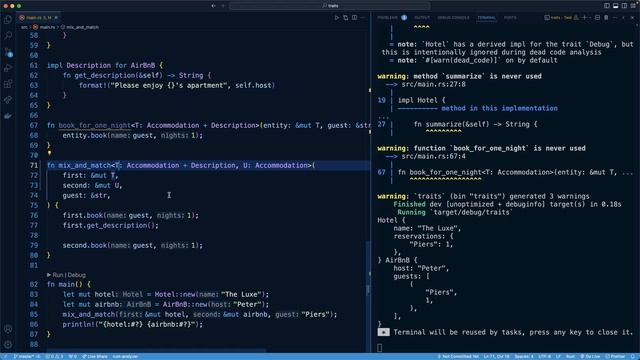Open the Explorer view in the activity bar
Screen dimensions: 640x360
[x=8, y=20]
